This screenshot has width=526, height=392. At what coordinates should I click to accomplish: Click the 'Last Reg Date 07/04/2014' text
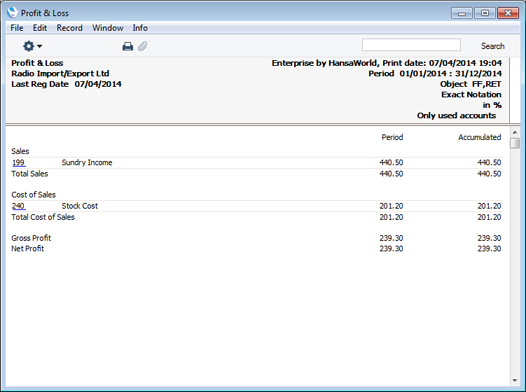[x=66, y=84]
